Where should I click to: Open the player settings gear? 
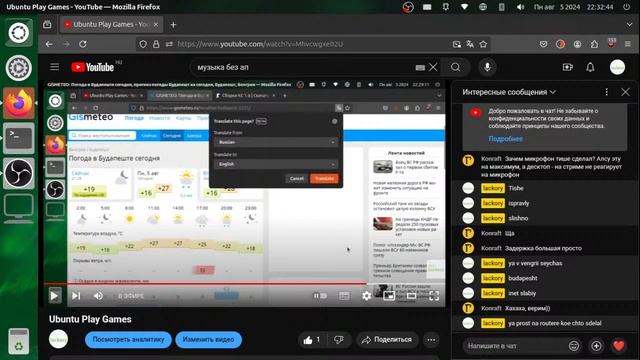click(x=367, y=296)
